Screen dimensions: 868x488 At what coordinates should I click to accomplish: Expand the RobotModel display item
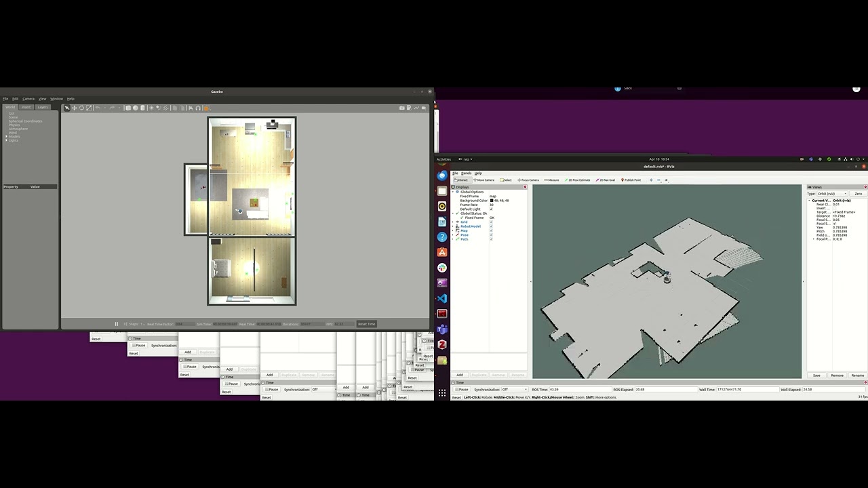pyautogui.click(x=454, y=226)
